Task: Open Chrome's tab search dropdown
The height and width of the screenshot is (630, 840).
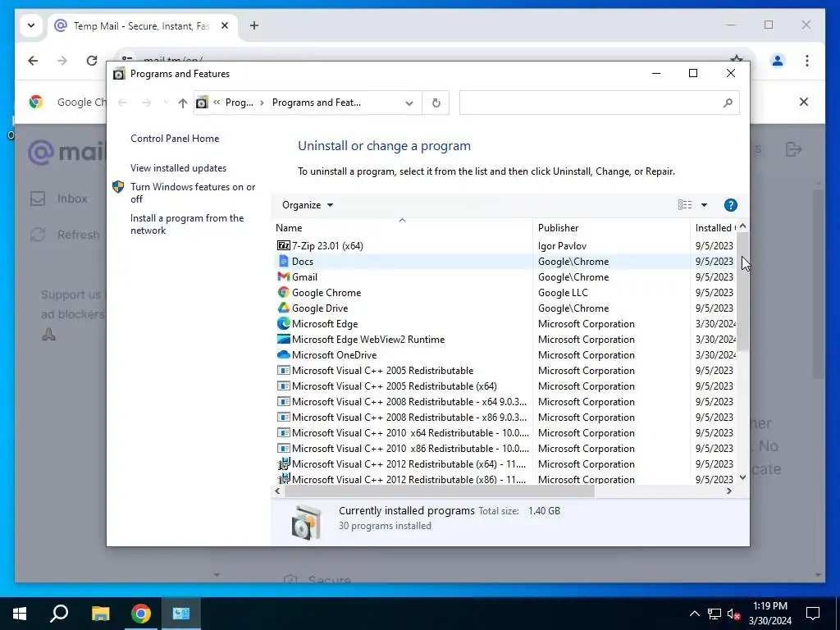Action: click(31, 25)
